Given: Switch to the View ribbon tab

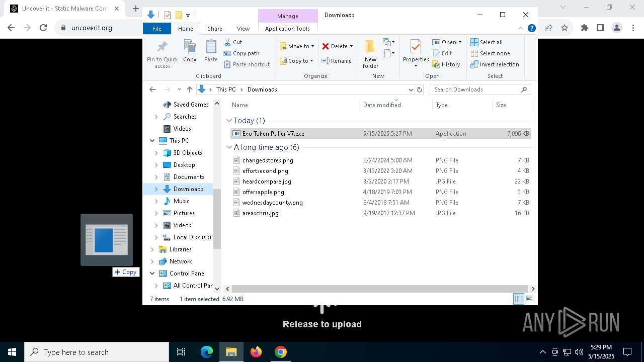Looking at the screenshot, I should (x=243, y=29).
